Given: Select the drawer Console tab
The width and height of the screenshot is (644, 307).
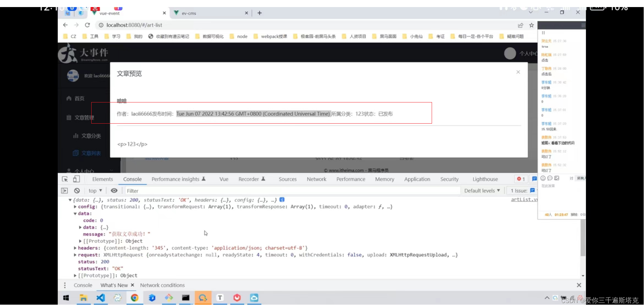Looking at the screenshot, I should click(83, 285).
